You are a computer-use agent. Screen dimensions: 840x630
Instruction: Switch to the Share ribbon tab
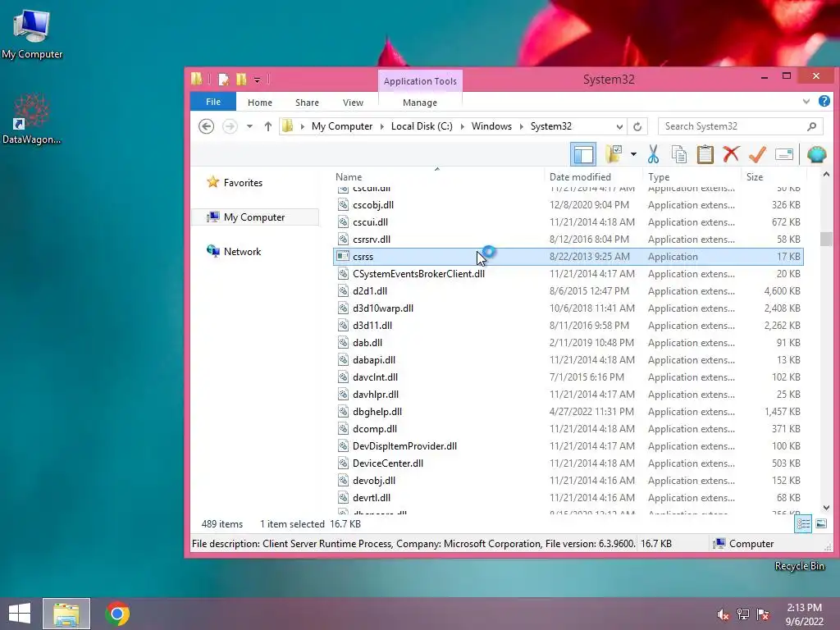tap(307, 103)
